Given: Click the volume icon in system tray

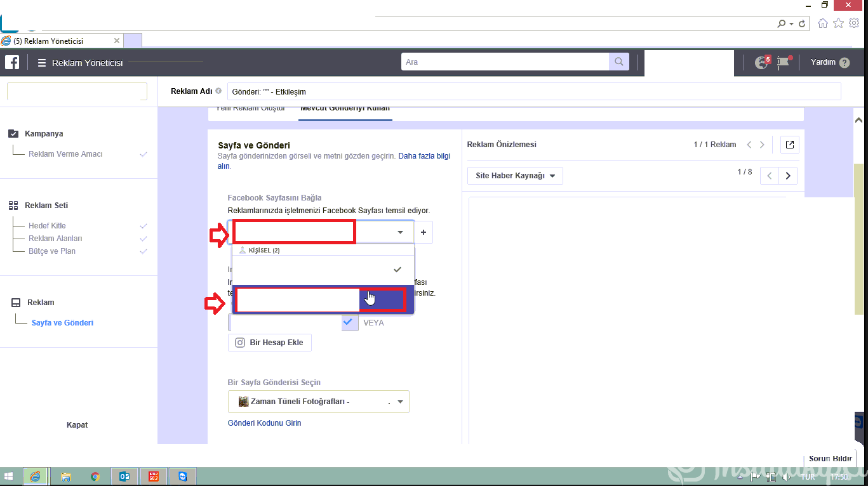Looking at the screenshot, I should (x=787, y=476).
